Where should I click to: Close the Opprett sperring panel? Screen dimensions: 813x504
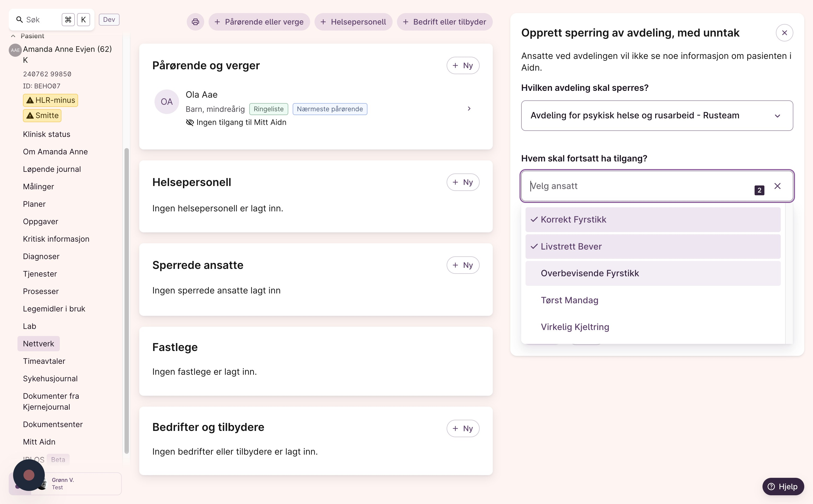point(784,33)
